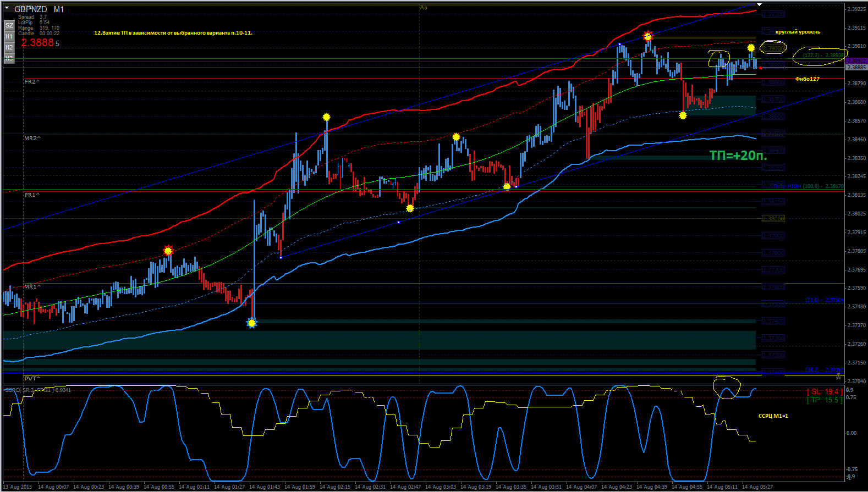Click the Spread 3.7 readout
Image resolution: width=868 pixels, height=492 pixels.
[32, 17]
